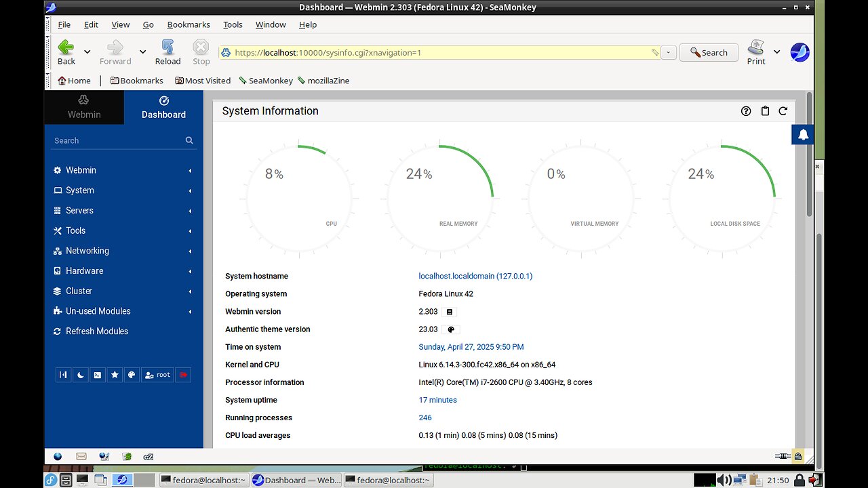
Task: Expand the Networking category
Action: click(x=123, y=251)
